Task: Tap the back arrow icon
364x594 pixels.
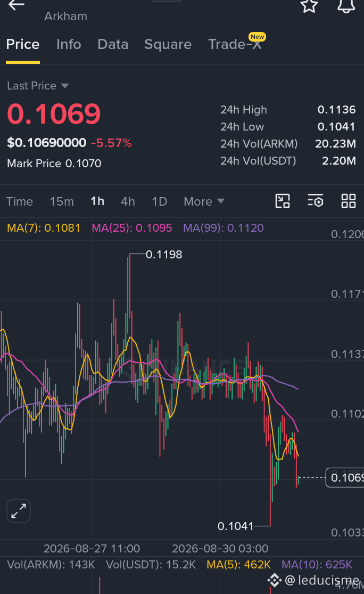Action: [x=16, y=5]
